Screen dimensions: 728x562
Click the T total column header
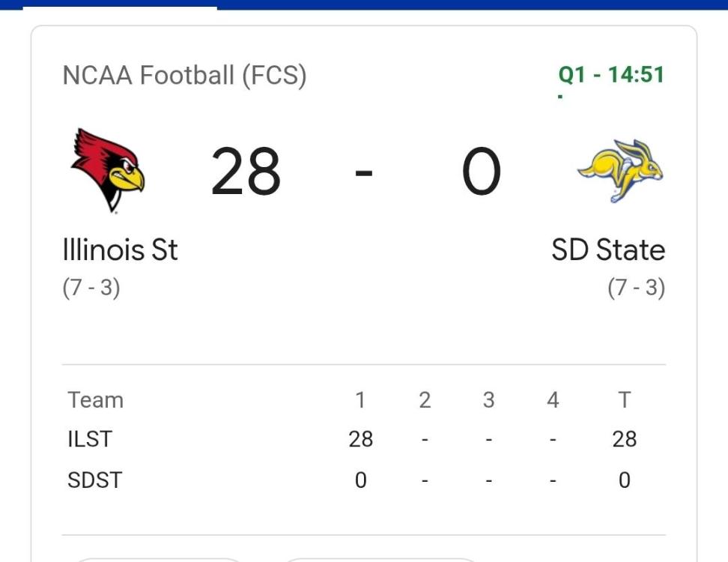624,400
